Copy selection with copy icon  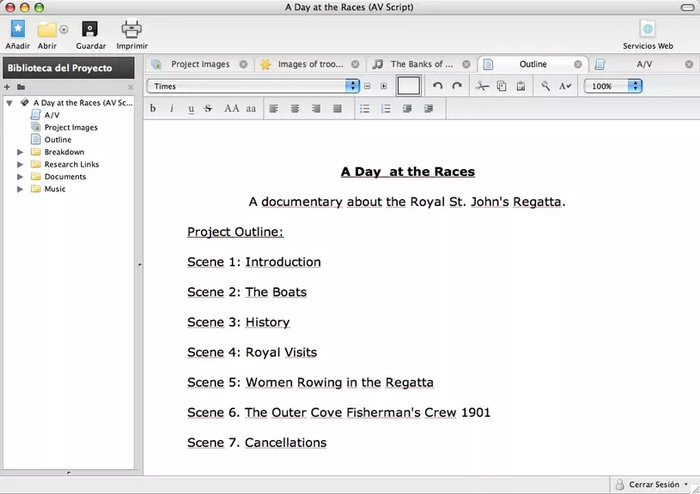tap(501, 86)
